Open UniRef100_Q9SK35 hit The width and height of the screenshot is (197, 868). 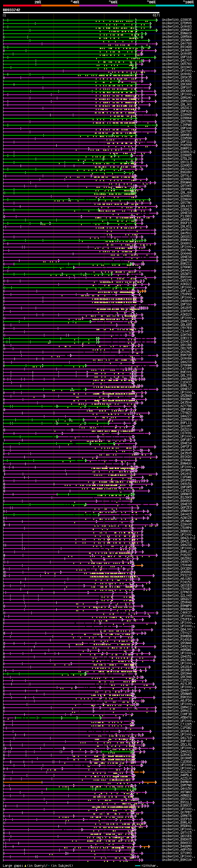tap(177, 78)
